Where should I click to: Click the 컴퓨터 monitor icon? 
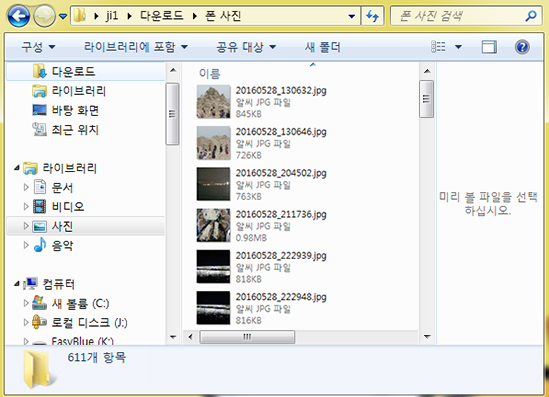30,284
